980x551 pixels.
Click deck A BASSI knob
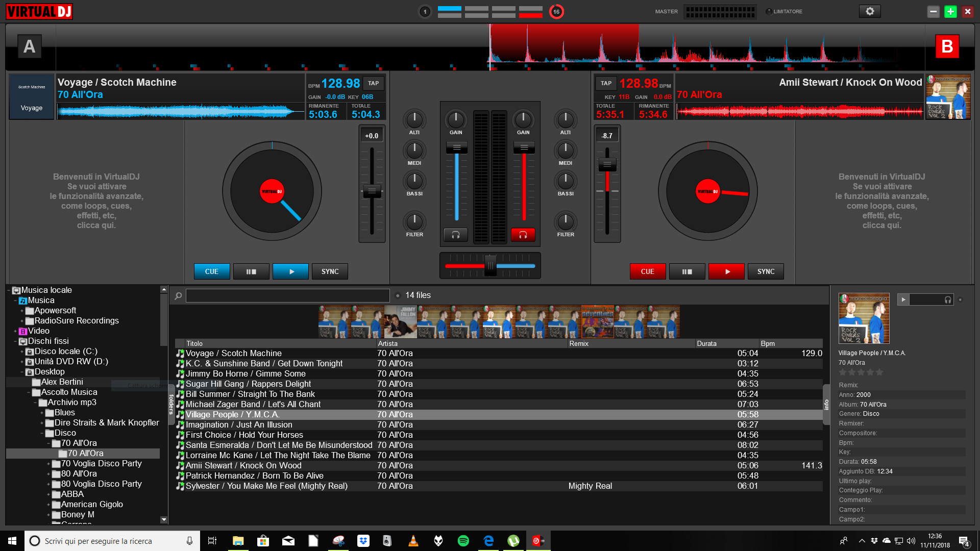coord(414,181)
